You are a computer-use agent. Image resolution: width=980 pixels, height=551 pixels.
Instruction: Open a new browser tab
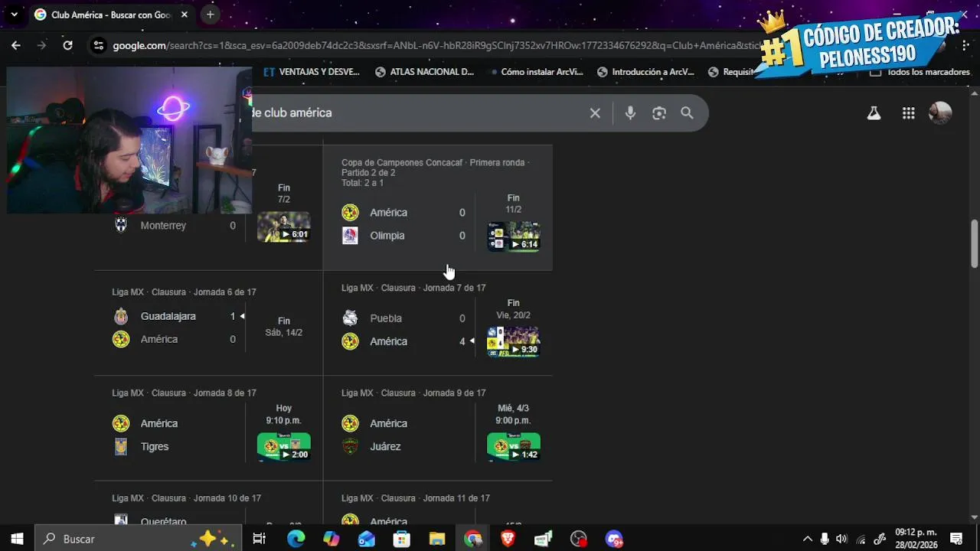210,15
